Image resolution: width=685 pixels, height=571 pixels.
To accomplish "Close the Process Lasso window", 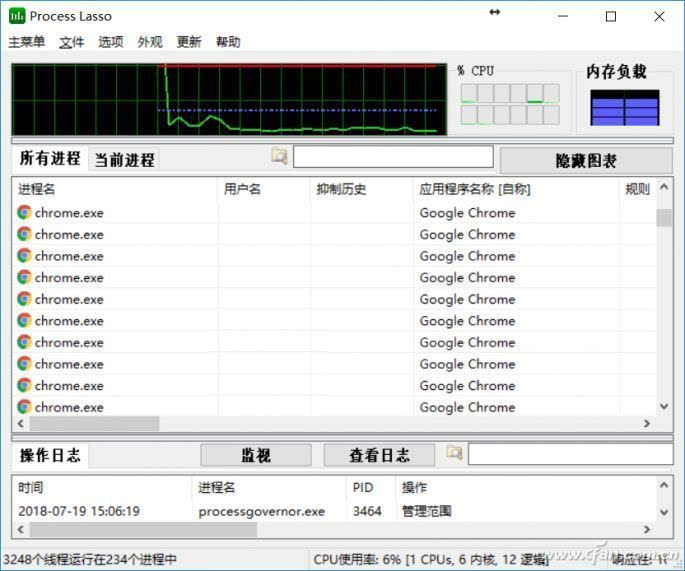I will pos(659,17).
